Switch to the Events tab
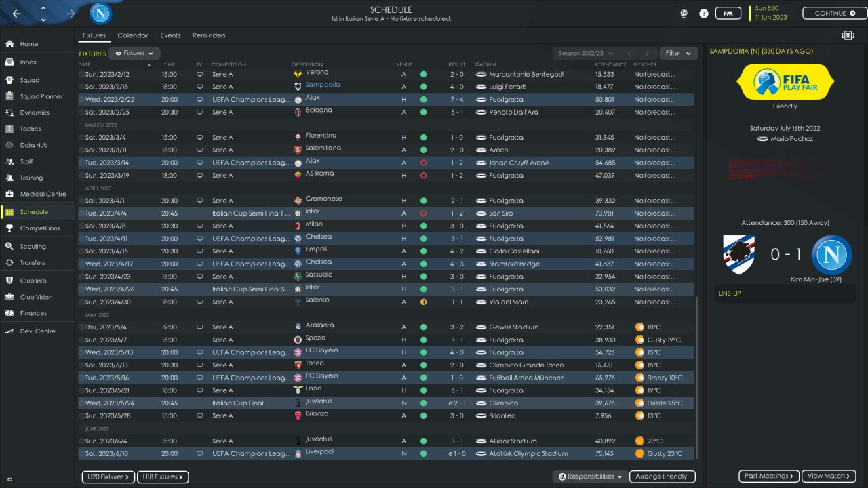 coord(170,35)
